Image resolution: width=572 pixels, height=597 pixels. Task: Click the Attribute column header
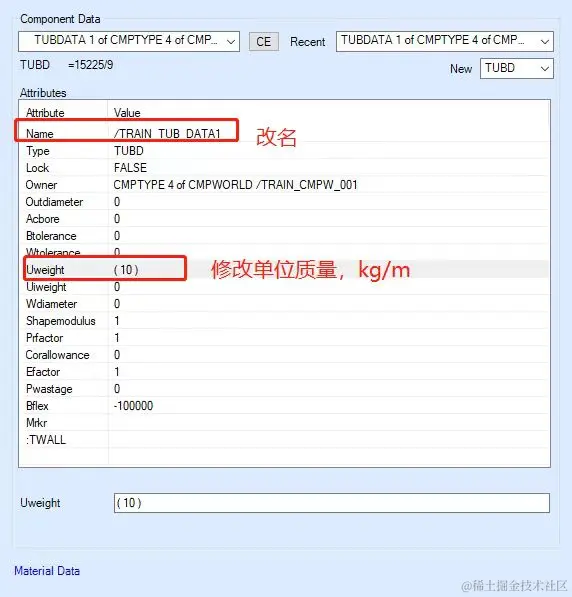(45, 113)
